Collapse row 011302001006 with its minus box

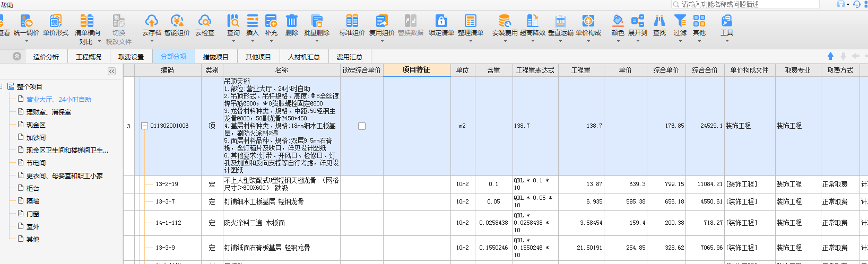point(144,126)
